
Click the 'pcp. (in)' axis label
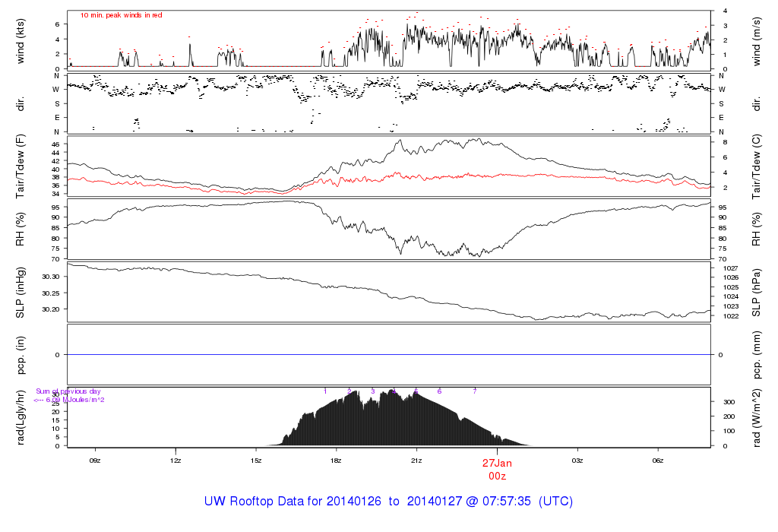click(21, 355)
